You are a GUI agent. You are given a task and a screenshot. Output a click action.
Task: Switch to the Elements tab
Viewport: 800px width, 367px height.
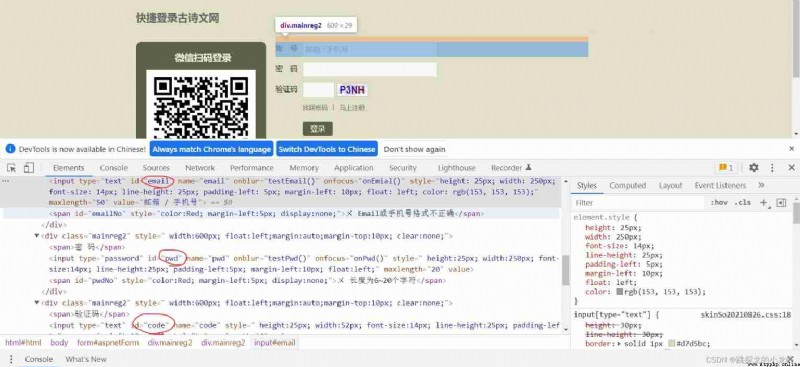pyautogui.click(x=68, y=167)
